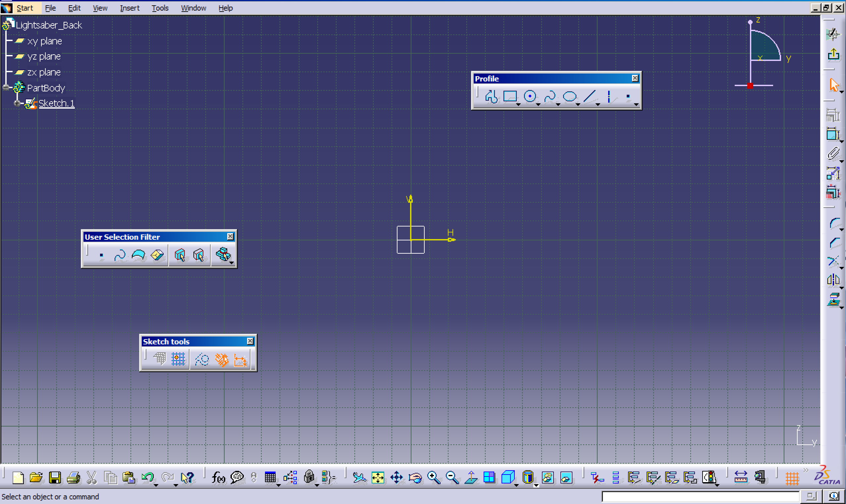Toggle Geometrical Constraints in Sketch tools

tap(221, 359)
